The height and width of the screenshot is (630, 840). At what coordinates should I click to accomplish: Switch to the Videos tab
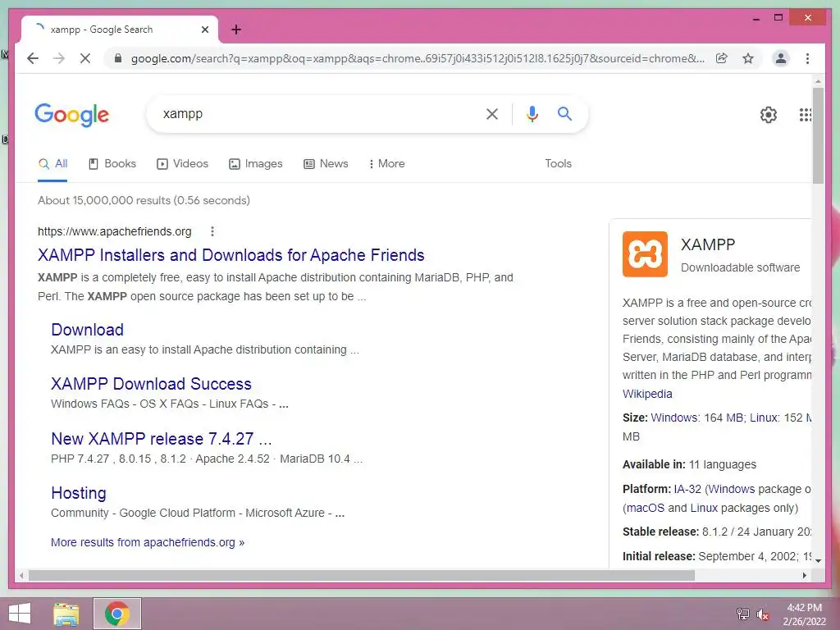tap(182, 164)
